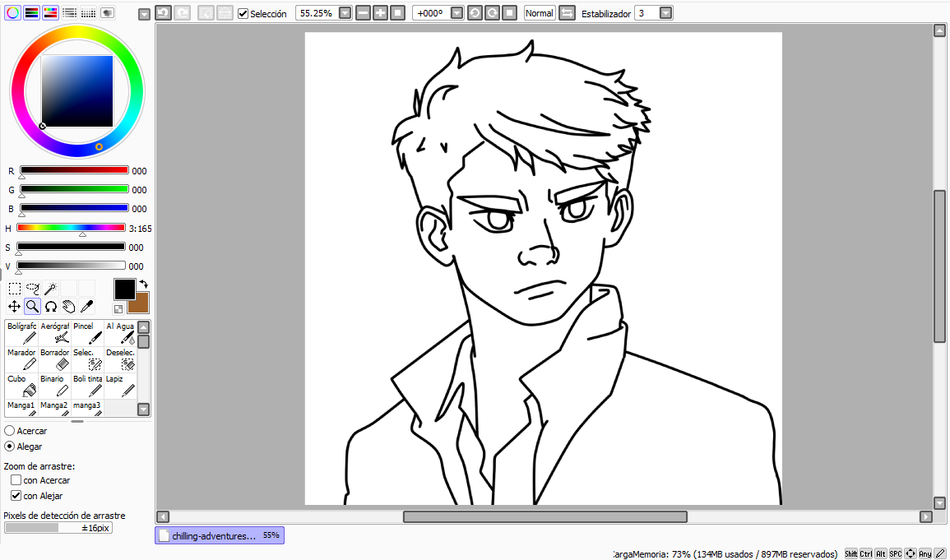The image size is (950, 560).
Task: Toggle the HSV sliders panel
Action: point(50,12)
